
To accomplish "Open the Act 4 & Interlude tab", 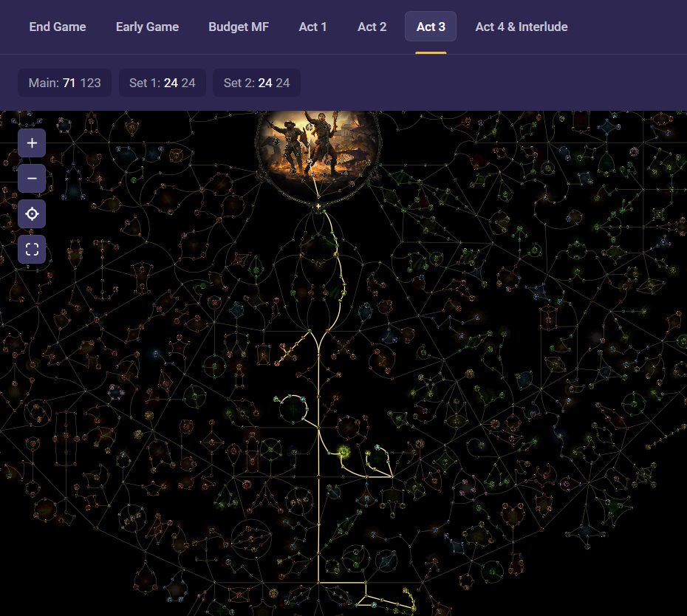I will coord(521,27).
